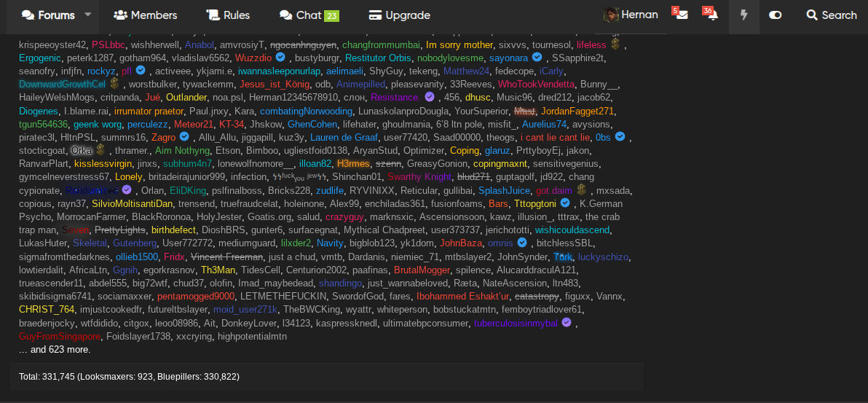Open Jesus_ist_König profile link
868x403 pixels.
coord(275,85)
